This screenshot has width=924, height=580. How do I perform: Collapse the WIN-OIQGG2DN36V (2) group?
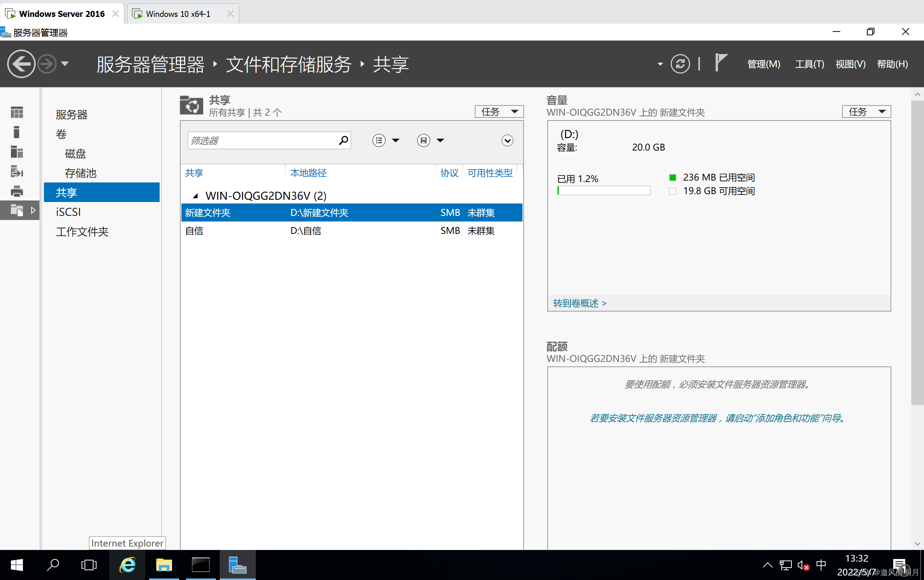(x=195, y=196)
